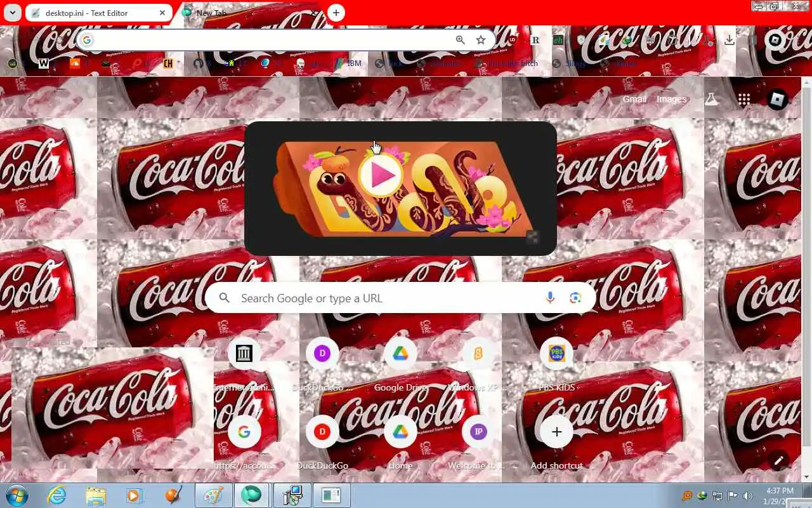812x508 pixels.
Task: Open the Gmail link
Action: click(x=634, y=99)
